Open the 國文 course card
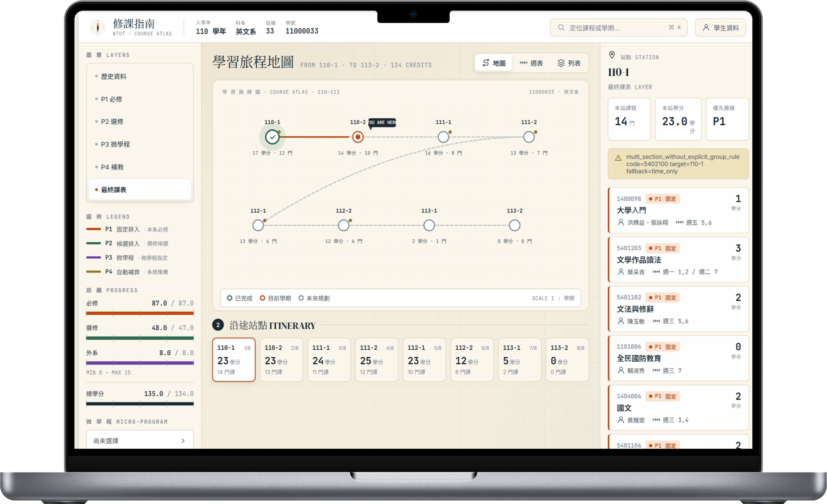Image resolution: width=827 pixels, height=504 pixels. point(678,408)
